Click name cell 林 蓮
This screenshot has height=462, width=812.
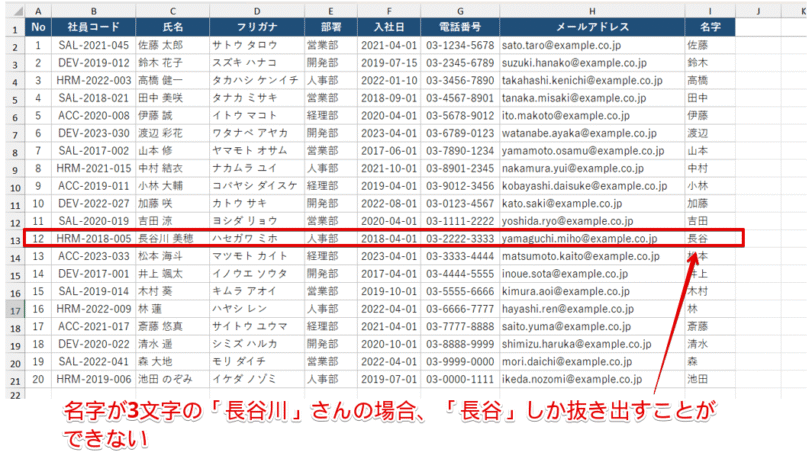(x=172, y=309)
